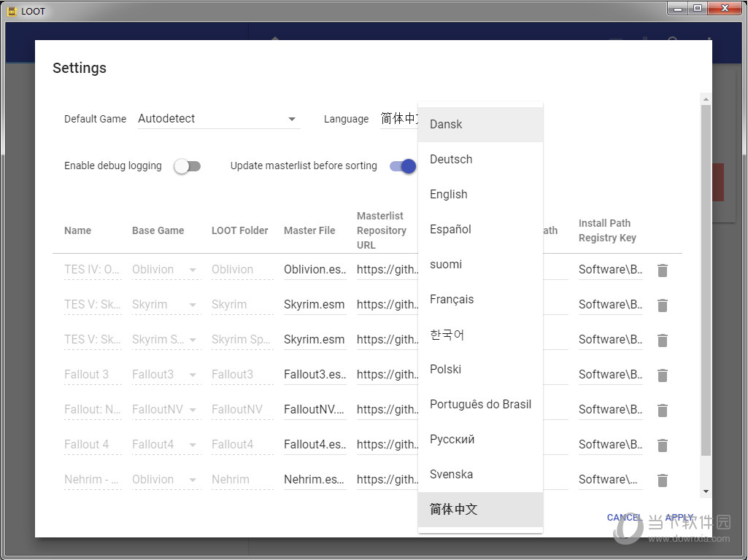The height and width of the screenshot is (560, 748).
Task: Click the Master File column header
Action: [x=309, y=230]
